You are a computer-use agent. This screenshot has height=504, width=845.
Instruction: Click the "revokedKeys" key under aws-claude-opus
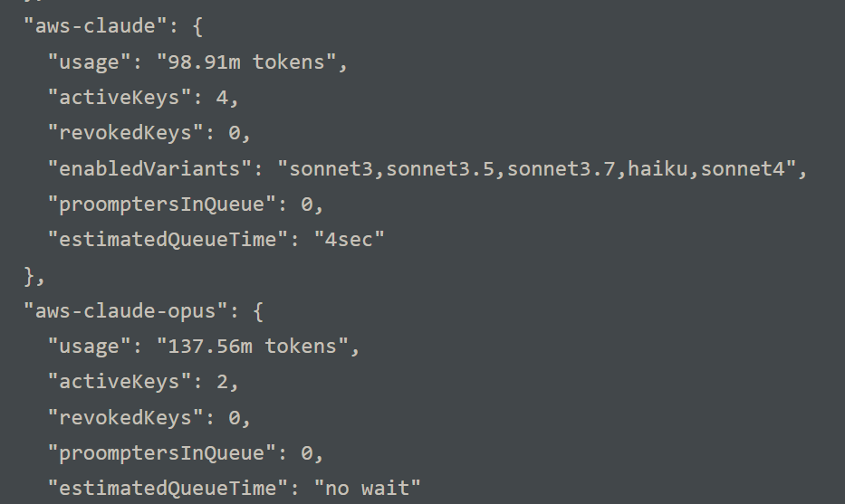click(x=125, y=418)
